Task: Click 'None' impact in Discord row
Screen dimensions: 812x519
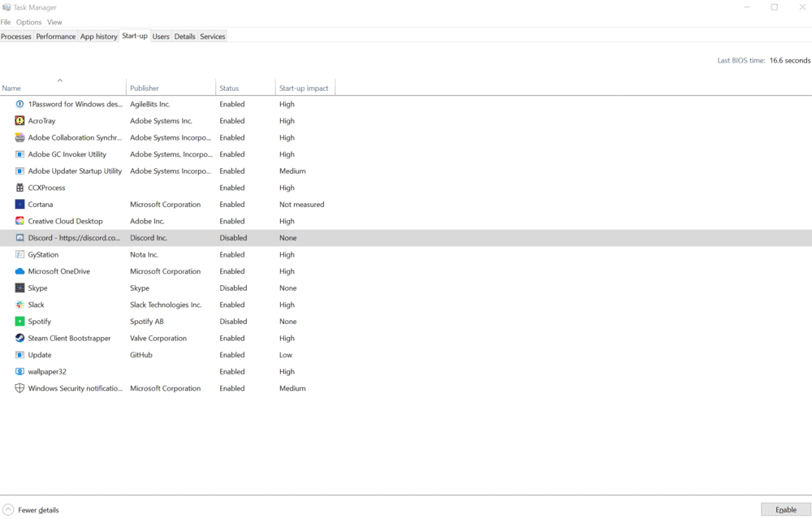Action: pyautogui.click(x=288, y=238)
